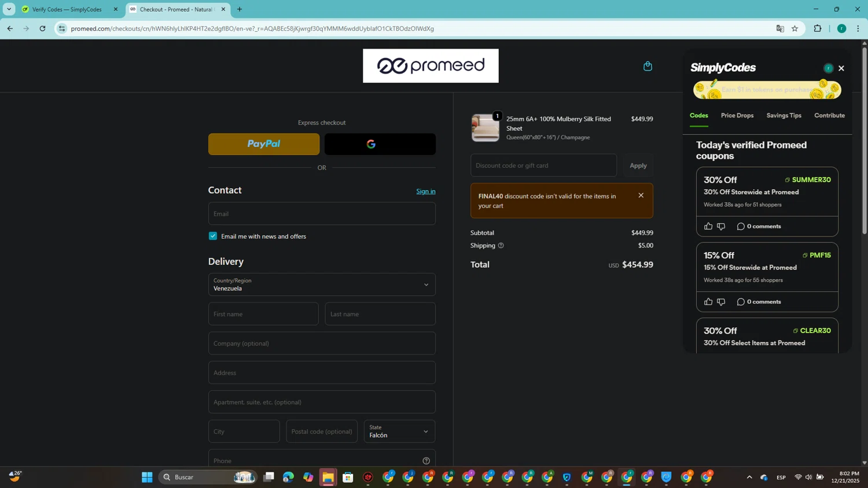Bookmark this page with the star icon

coord(795,28)
